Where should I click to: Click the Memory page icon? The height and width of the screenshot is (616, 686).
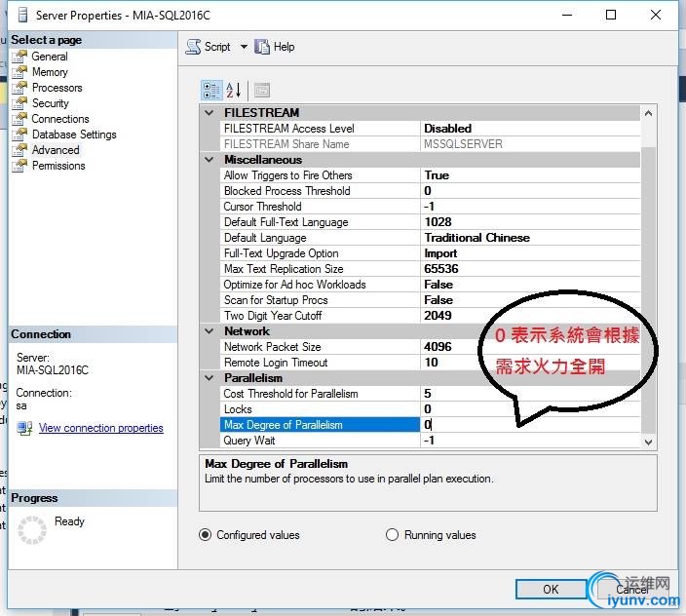coord(19,72)
